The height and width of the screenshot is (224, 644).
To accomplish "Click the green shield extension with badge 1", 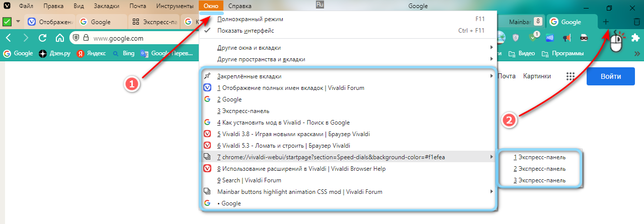I will (534, 37).
